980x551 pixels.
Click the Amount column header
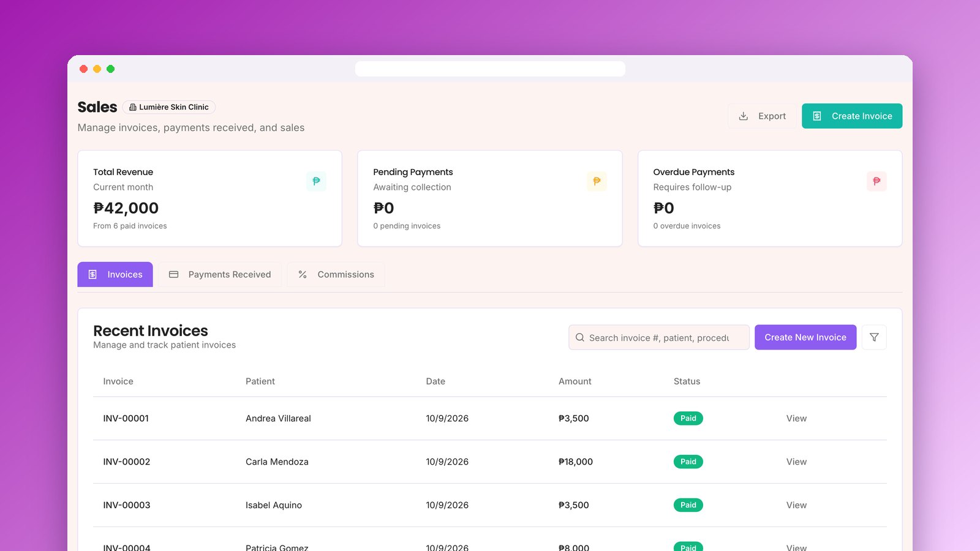click(575, 381)
